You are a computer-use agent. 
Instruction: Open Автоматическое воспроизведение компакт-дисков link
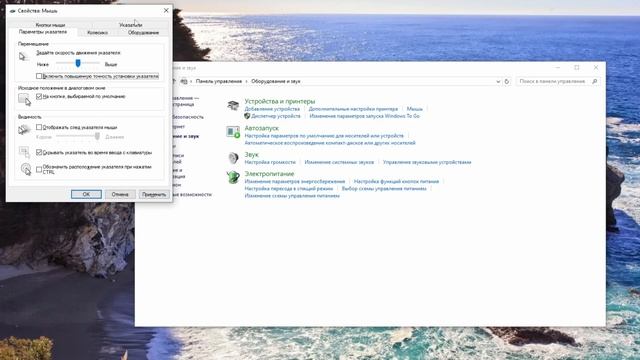(x=330, y=143)
